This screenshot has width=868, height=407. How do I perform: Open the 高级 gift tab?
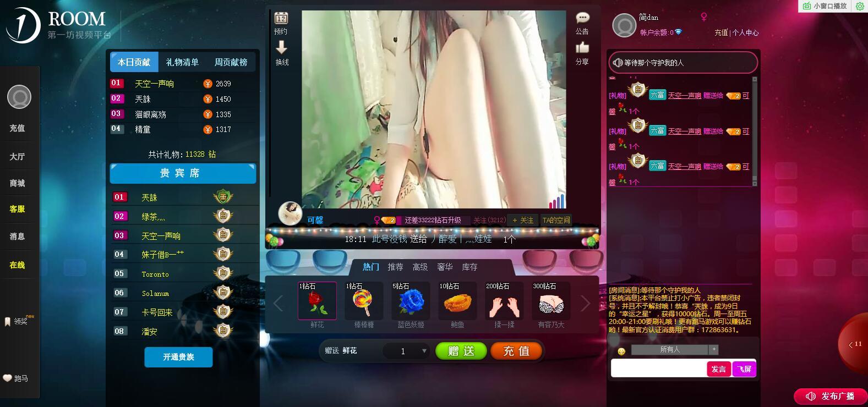[420, 267]
